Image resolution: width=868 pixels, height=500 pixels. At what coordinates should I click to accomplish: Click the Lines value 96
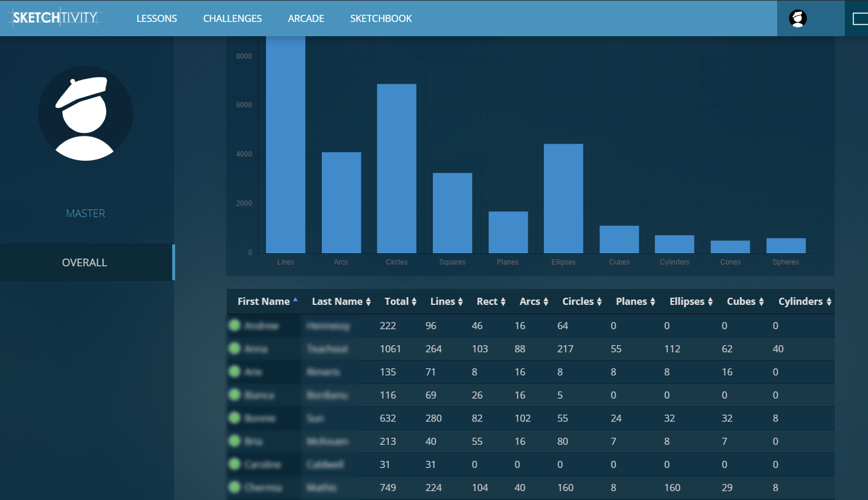coord(431,326)
